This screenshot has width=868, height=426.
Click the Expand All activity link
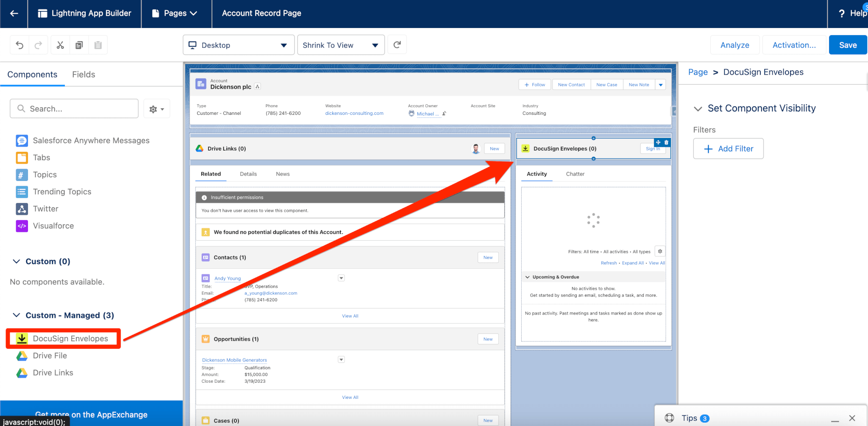tap(632, 263)
